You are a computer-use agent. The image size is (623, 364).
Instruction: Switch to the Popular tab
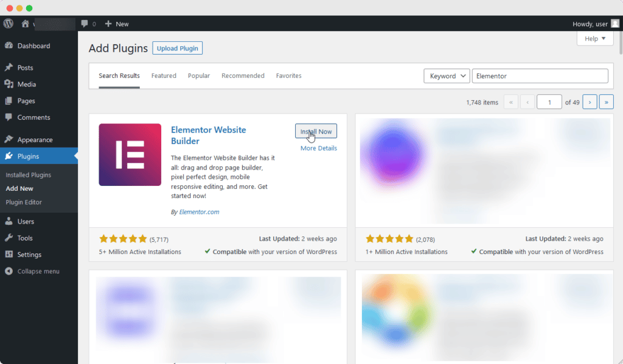[199, 75]
